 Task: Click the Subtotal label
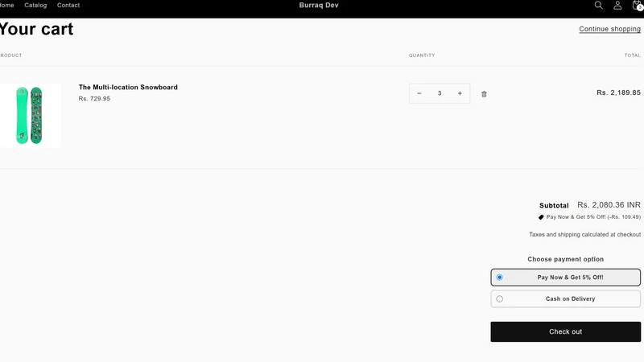coord(554,205)
